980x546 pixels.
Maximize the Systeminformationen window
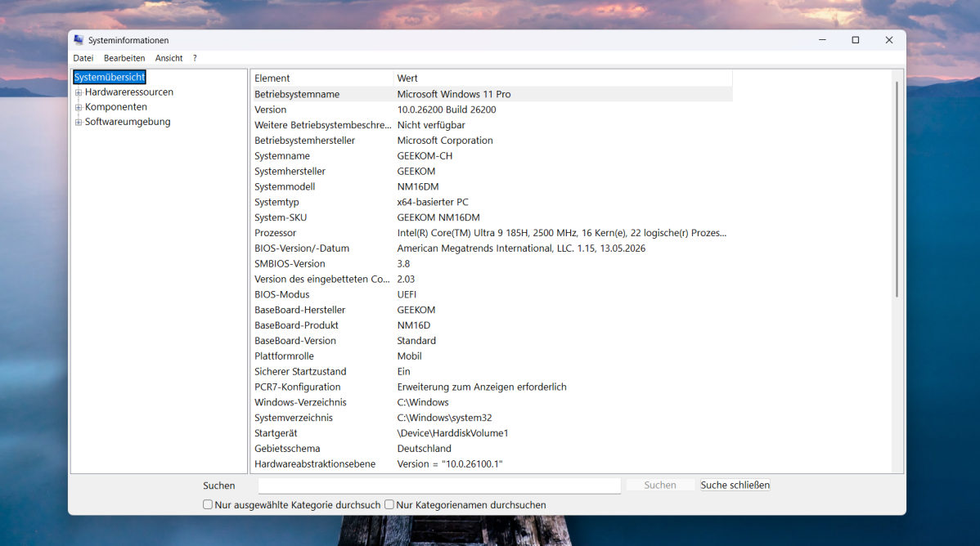coord(856,40)
